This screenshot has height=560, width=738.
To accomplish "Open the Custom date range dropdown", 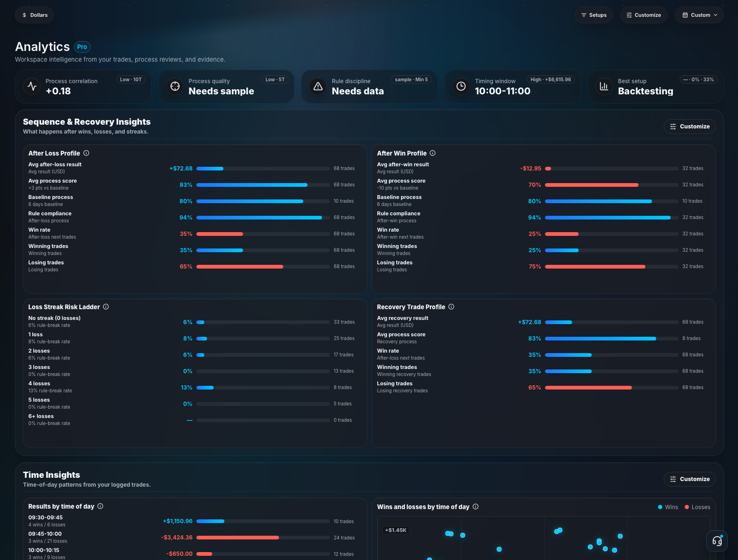I will pyautogui.click(x=699, y=15).
